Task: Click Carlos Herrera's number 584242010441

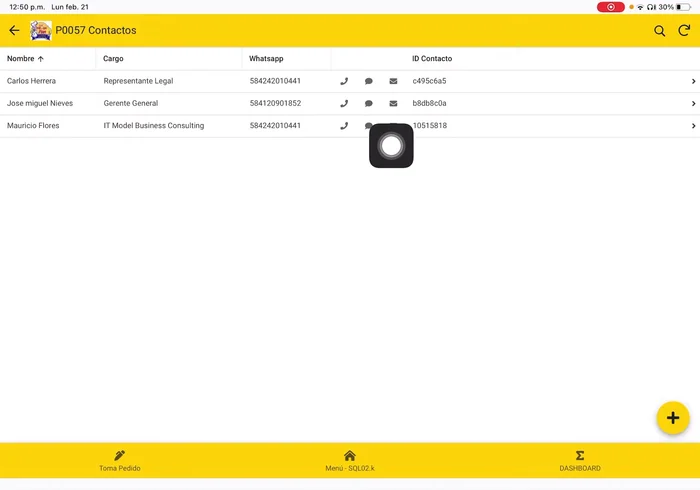Action: coord(275,81)
